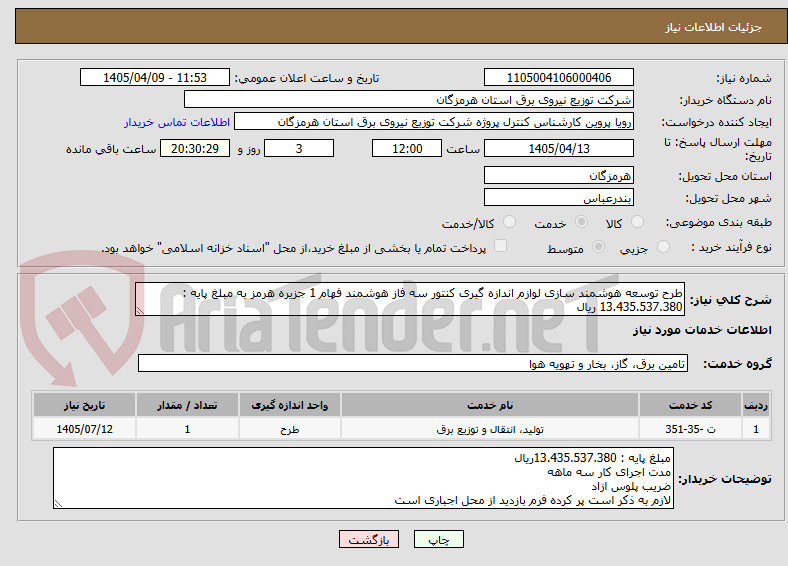Click the چاپ (print) button
788x566 pixels.
(x=438, y=539)
